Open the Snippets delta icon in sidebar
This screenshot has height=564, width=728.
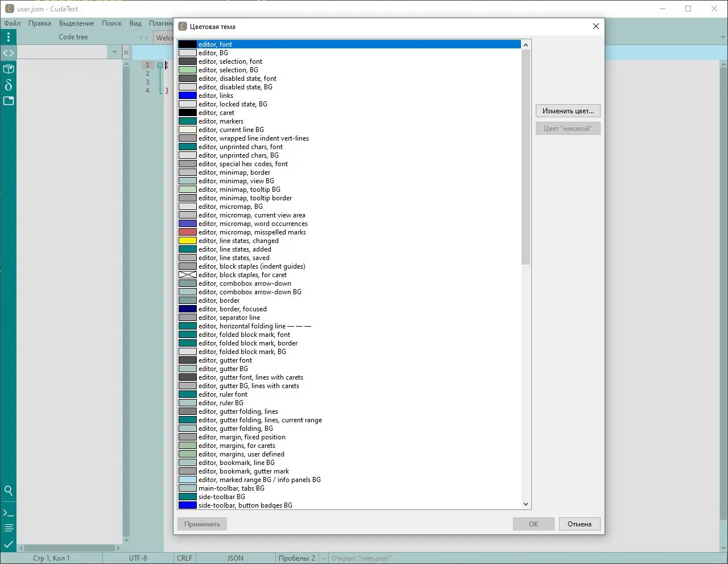coord(9,85)
